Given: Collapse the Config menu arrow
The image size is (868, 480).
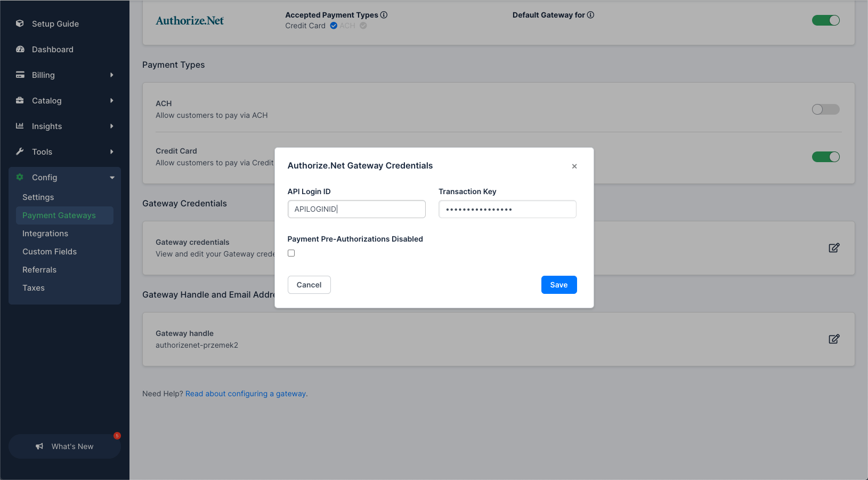Looking at the screenshot, I should tap(112, 178).
